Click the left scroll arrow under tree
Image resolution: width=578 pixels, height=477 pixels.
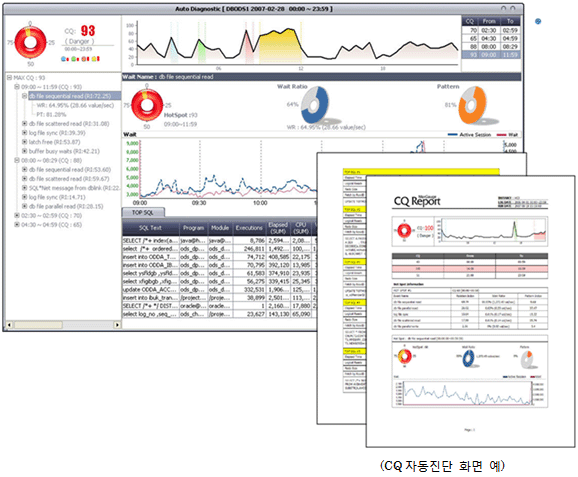click(x=9, y=325)
